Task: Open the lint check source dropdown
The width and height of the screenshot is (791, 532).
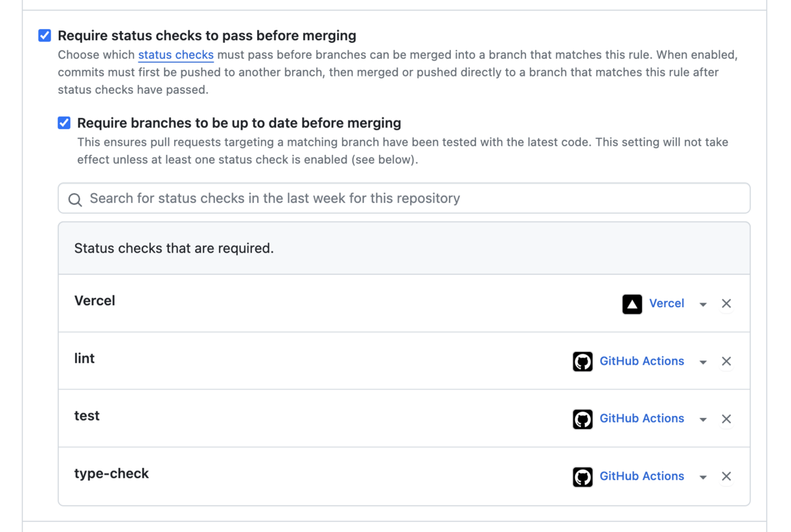Action: coord(703,362)
